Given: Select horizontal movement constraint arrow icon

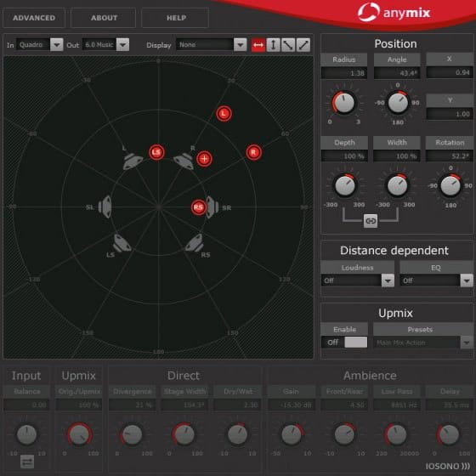Looking at the screenshot, I should pos(258,45).
